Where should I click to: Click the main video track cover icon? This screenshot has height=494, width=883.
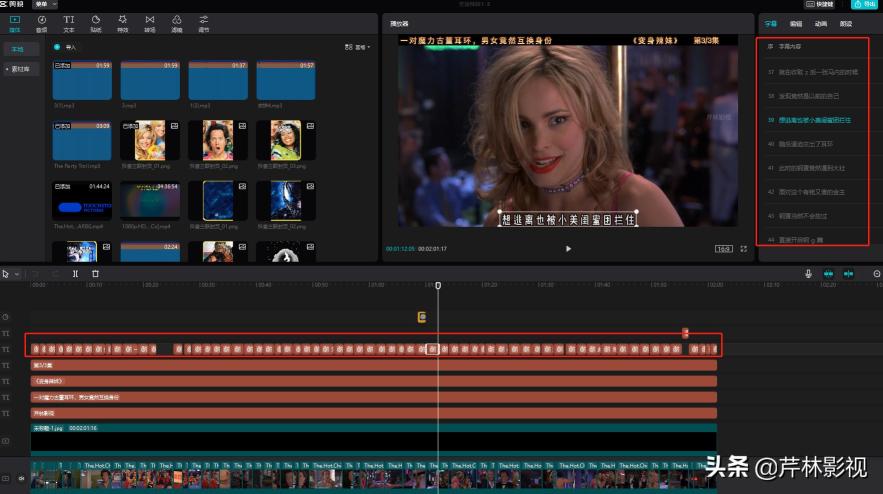[x=6, y=478]
